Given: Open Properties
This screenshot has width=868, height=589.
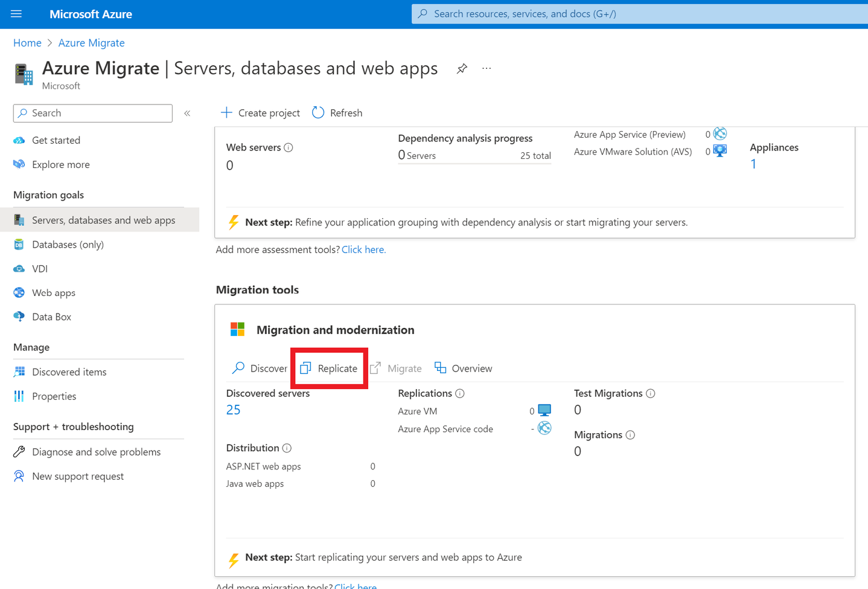Looking at the screenshot, I should click(x=54, y=396).
